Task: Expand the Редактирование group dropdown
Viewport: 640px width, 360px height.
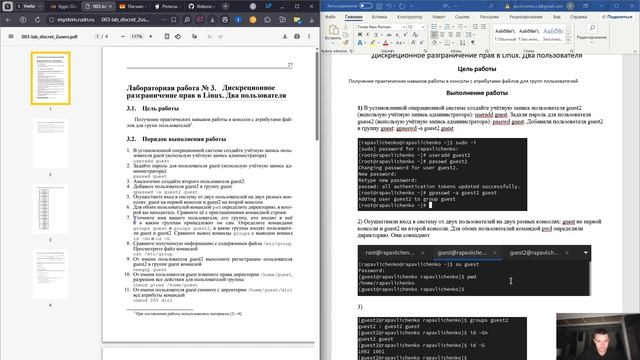Action: tap(592, 42)
